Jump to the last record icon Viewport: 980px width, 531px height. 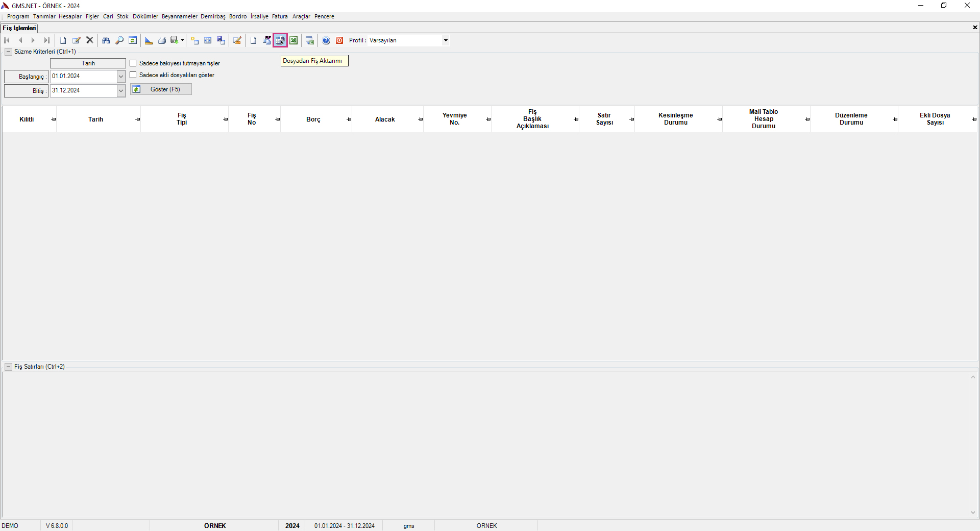point(46,40)
